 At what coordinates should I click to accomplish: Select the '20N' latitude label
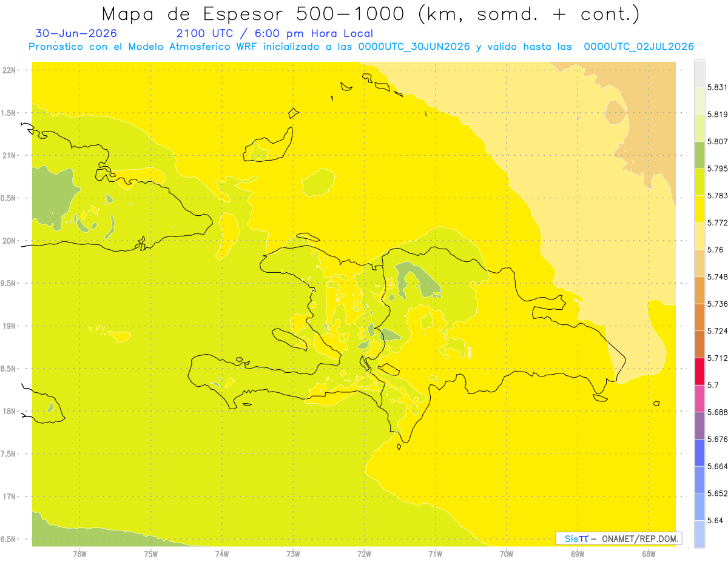[9, 241]
